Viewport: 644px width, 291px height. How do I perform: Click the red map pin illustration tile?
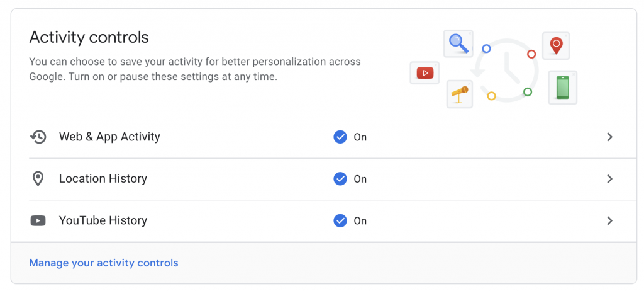point(556,45)
